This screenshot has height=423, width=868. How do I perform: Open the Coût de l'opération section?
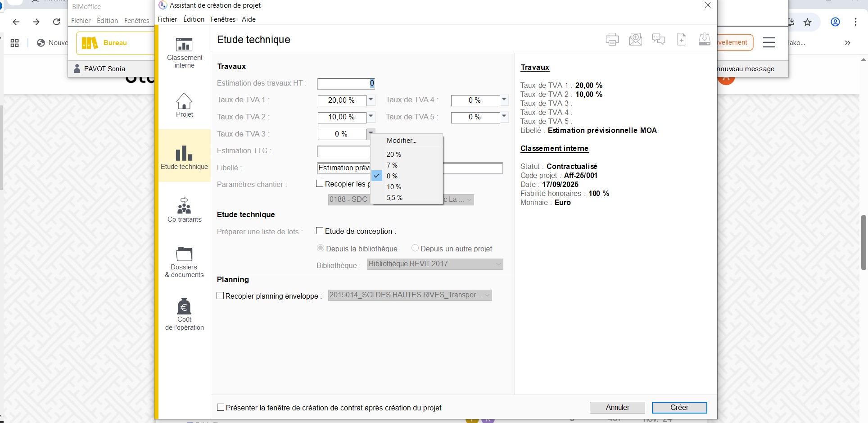[184, 314]
